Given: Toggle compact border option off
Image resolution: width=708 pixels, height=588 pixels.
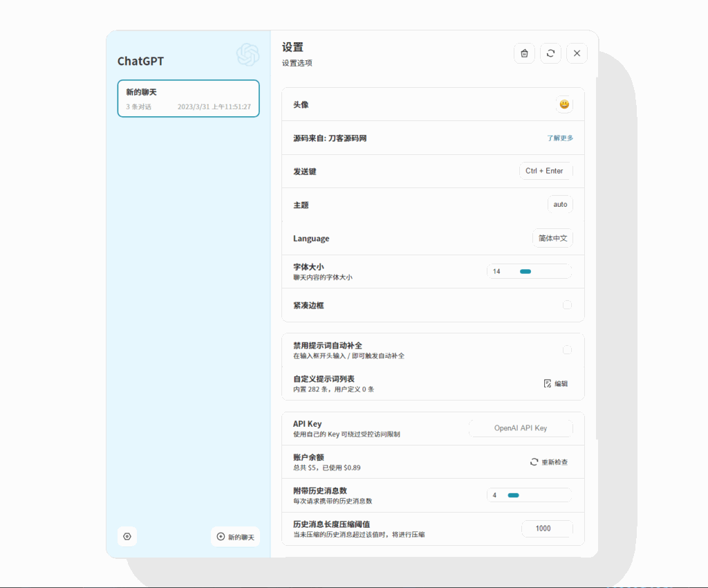Looking at the screenshot, I should (x=567, y=304).
